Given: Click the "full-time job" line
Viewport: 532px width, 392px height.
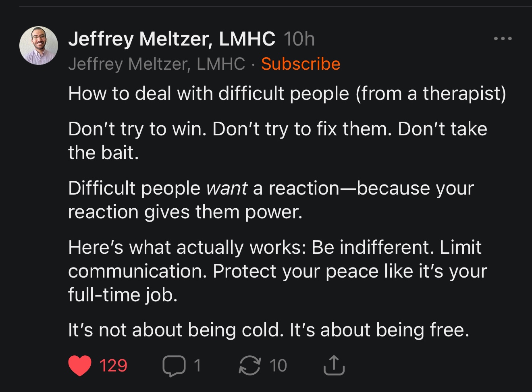Looking at the screenshot, I should pos(123,295).
